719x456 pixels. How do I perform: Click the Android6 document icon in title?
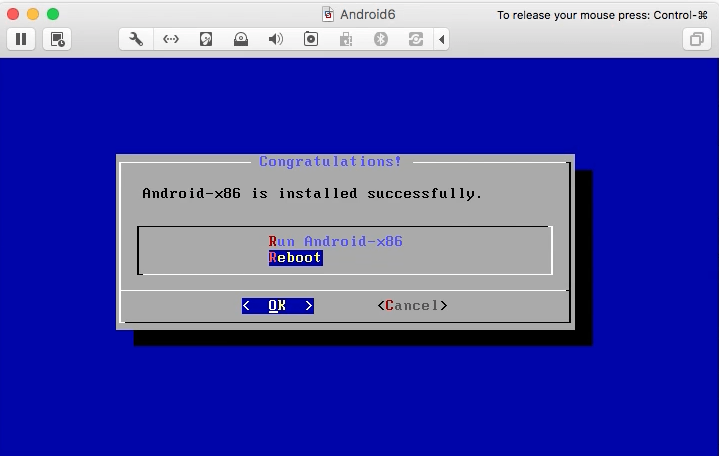click(x=328, y=15)
